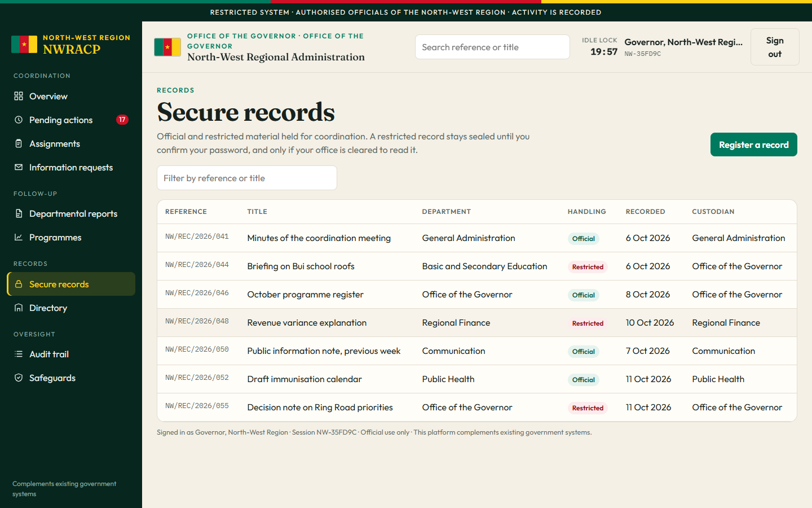
Task: Click the Directory building icon
Action: (x=19, y=308)
